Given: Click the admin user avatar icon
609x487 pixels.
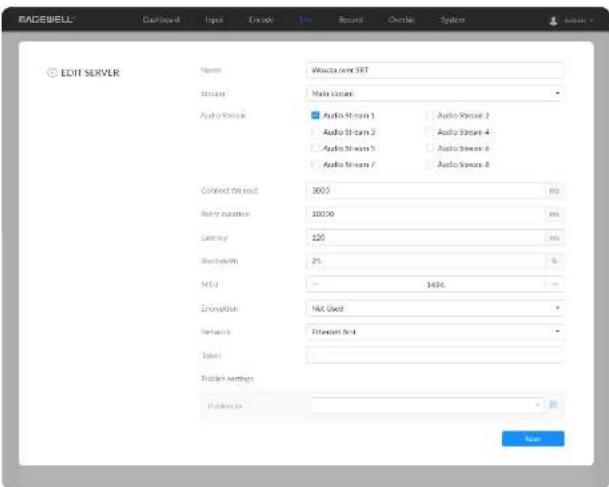Looking at the screenshot, I should pos(553,21).
